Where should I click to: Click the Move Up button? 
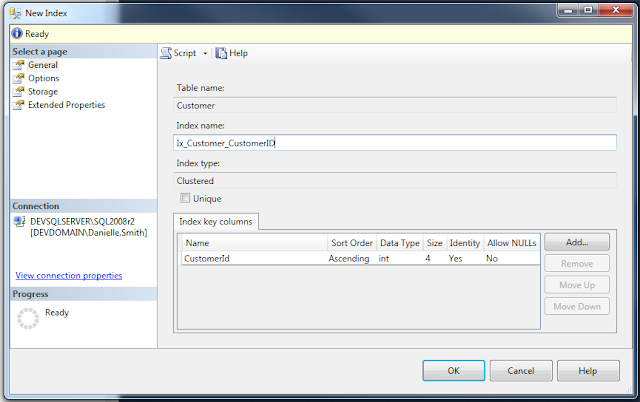(x=577, y=285)
